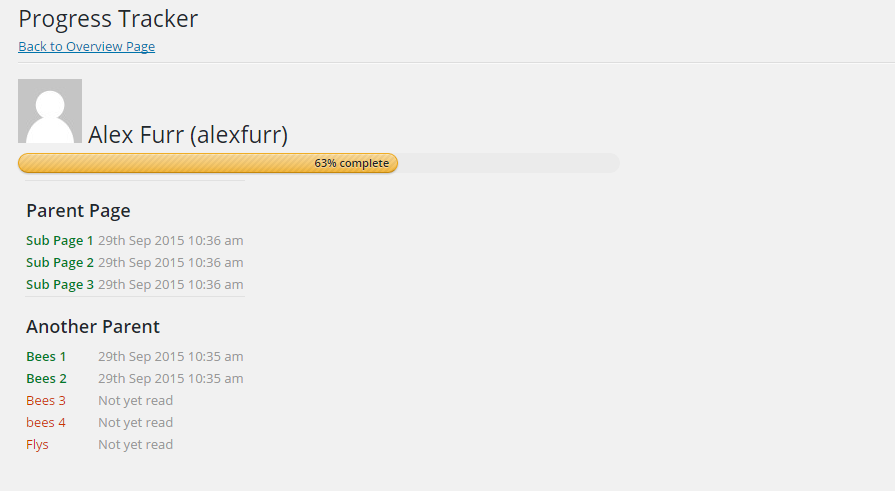Screen dimensions: 895x491
Task: Open Sub Page 3 link
Action: coord(60,284)
